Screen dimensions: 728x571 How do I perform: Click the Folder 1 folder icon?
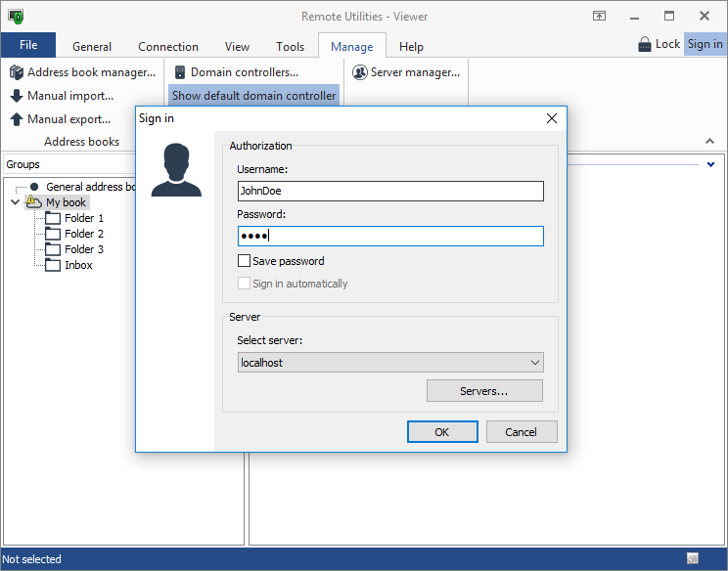click(53, 218)
